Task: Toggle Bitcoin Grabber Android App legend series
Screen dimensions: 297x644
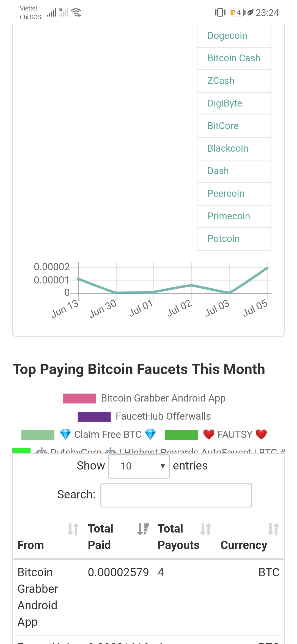Action: pos(163,398)
